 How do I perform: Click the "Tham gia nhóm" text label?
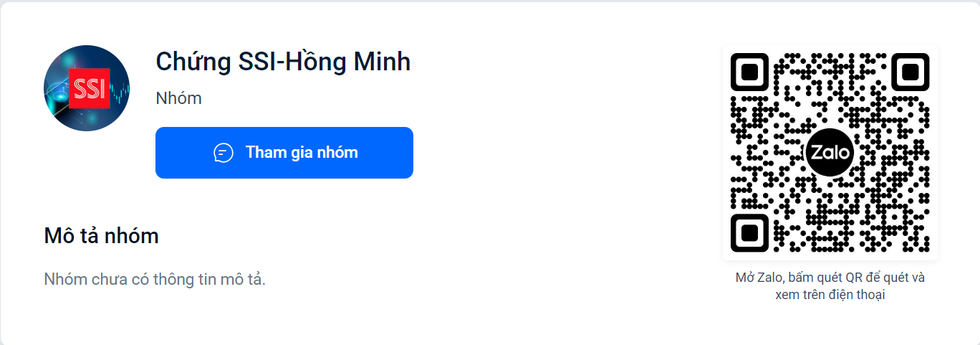[x=302, y=153]
